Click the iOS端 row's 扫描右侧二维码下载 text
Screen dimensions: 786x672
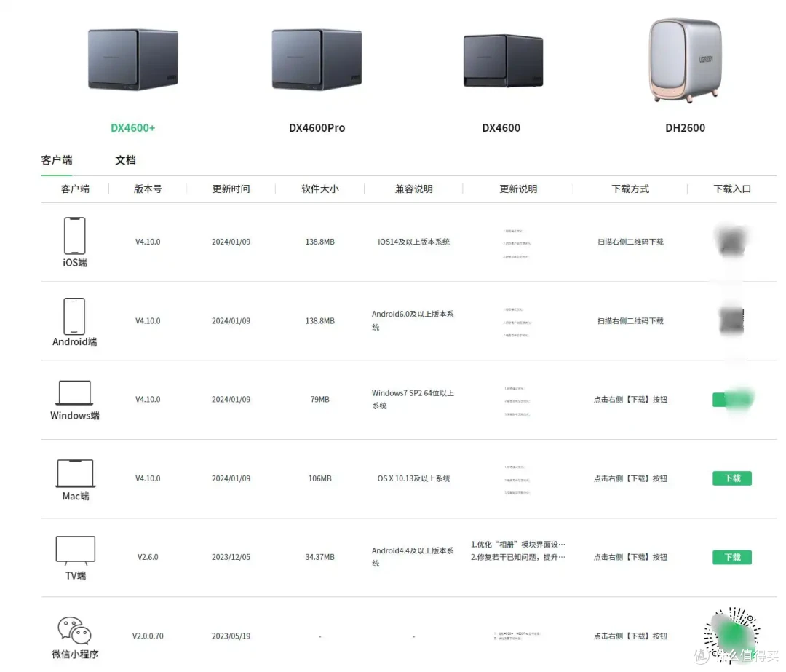click(x=630, y=242)
